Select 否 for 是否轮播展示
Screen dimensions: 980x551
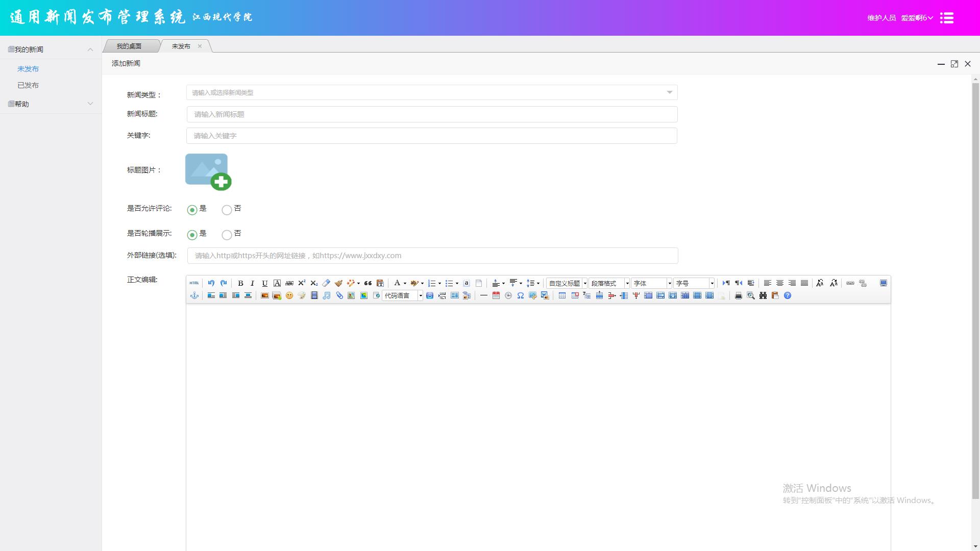tap(227, 235)
